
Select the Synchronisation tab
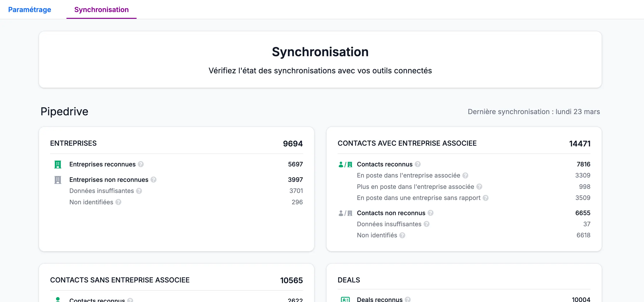click(x=101, y=9)
